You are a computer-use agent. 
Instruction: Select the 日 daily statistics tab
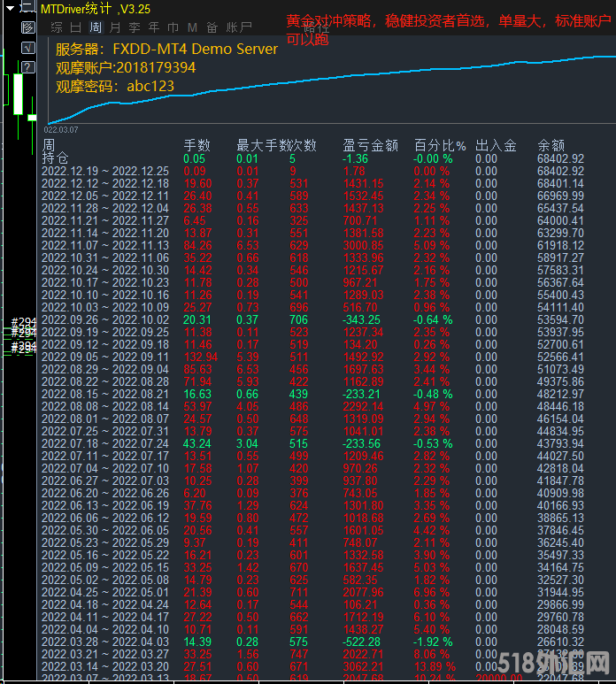pos(75,27)
